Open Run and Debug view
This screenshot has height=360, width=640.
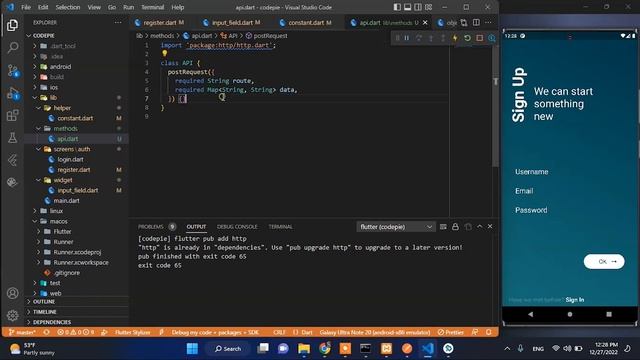[12, 93]
